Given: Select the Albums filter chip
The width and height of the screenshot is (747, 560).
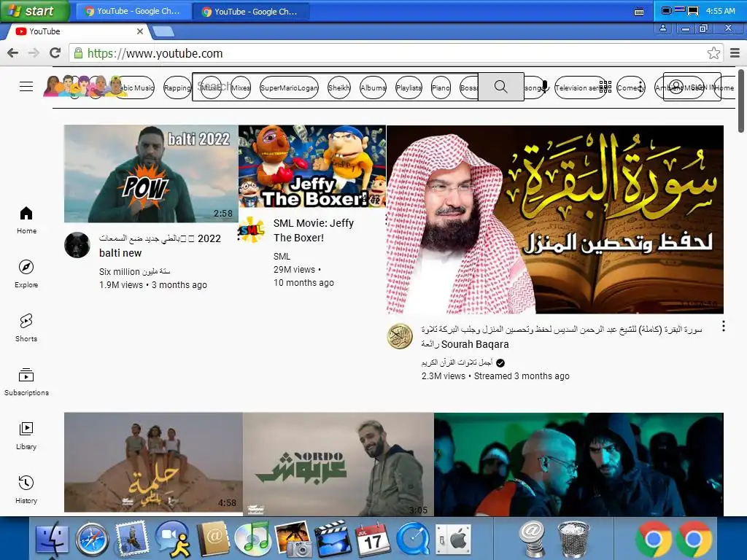Looking at the screenshot, I should 373,87.
